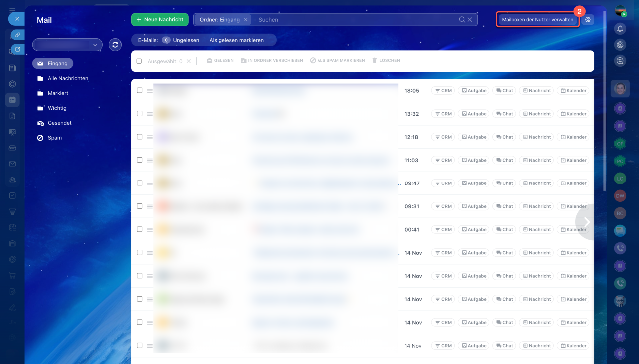The height and width of the screenshot is (364, 639).
Task: Open the Spam folder
Action: tap(49, 138)
